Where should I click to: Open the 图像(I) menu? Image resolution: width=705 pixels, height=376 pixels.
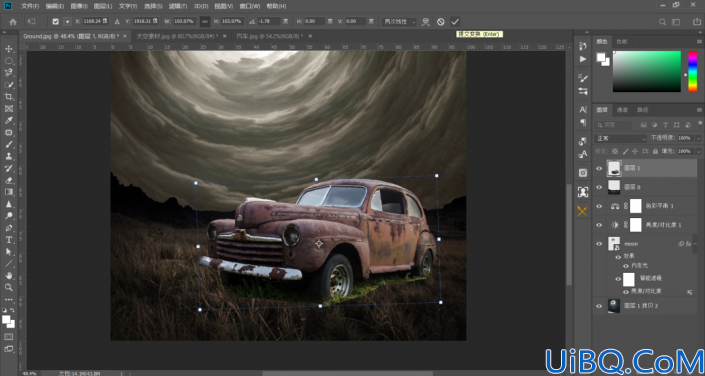79,6
